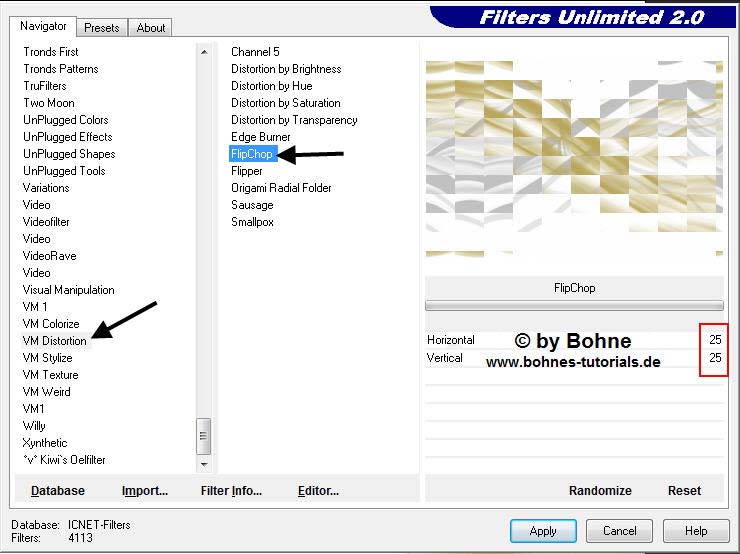Viewport: 740px width, 554px height.
Task: Open the About tab
Action: pyautogui.click(x=151, y=28)
